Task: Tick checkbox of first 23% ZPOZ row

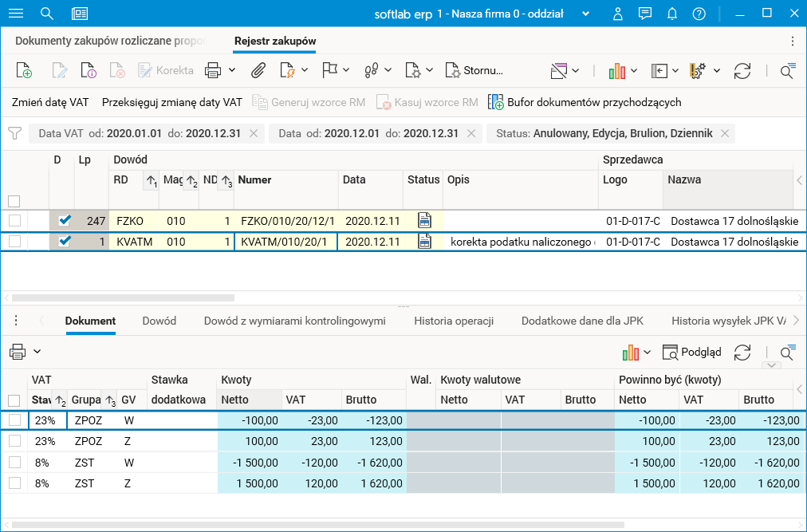Action: (x=14, y=420)
